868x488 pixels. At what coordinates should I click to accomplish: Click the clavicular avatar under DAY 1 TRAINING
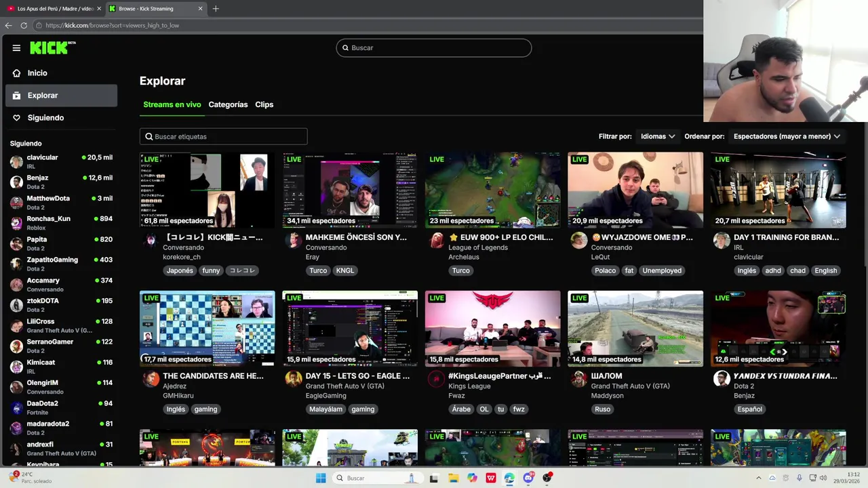722,241
